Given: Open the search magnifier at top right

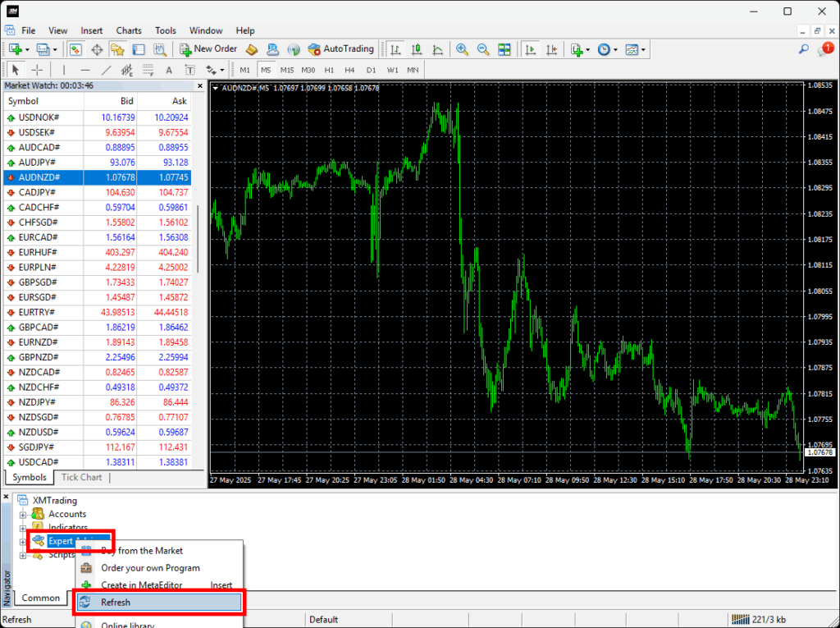Looking at the screenshot, I should pyautogui.click(x=804, y=49).
